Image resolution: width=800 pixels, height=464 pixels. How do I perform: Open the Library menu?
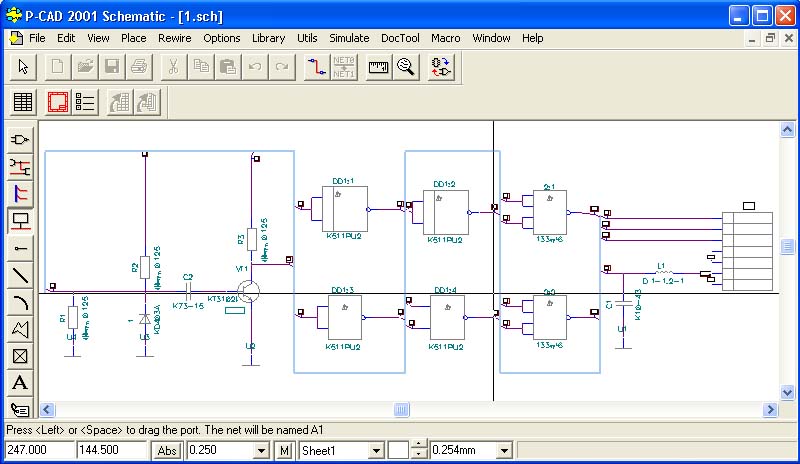click(x=268, y=38)
